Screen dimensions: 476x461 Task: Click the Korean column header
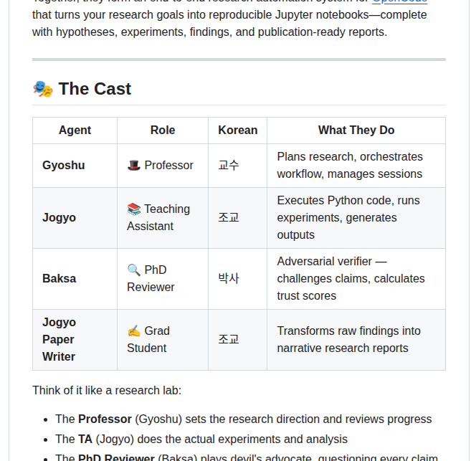pos(238,130)
